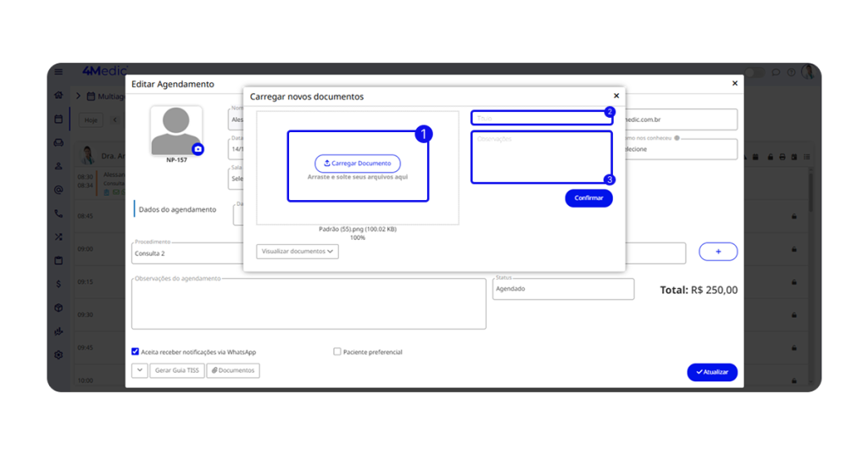Open the hamburger menu in the sidebar
This screenshot has height=455, width=868.
(x=58, y=72)
